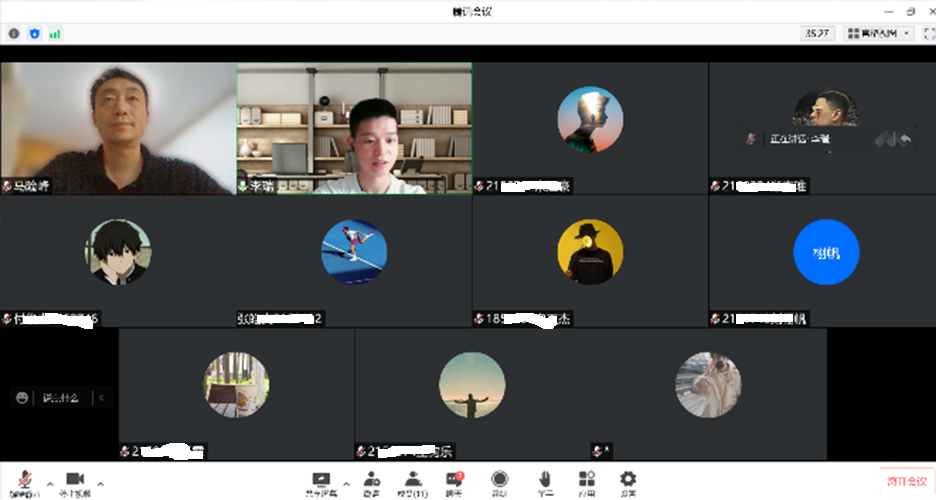
Task: Click the beige coat person avatar
Action: pos(708,385)
